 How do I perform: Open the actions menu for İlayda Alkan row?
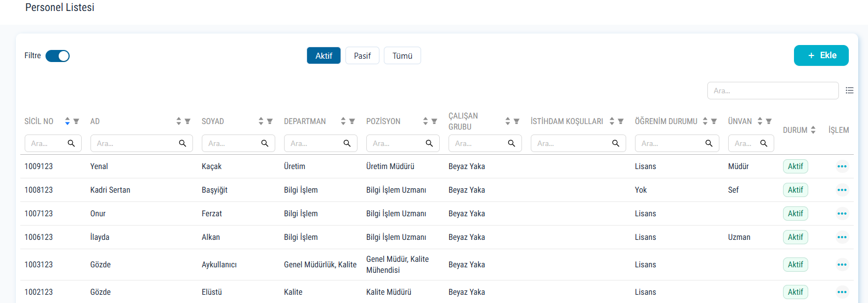pyautogui.click(x=842, y=237)
